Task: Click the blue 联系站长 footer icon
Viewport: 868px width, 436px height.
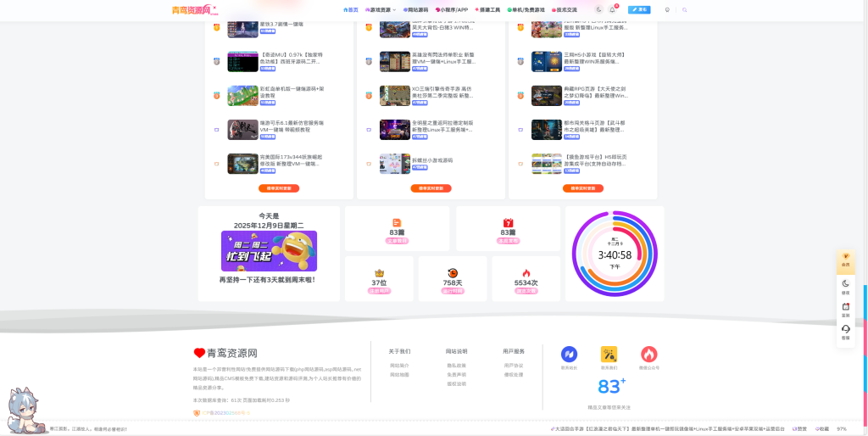Action: [x=569, y=354]
